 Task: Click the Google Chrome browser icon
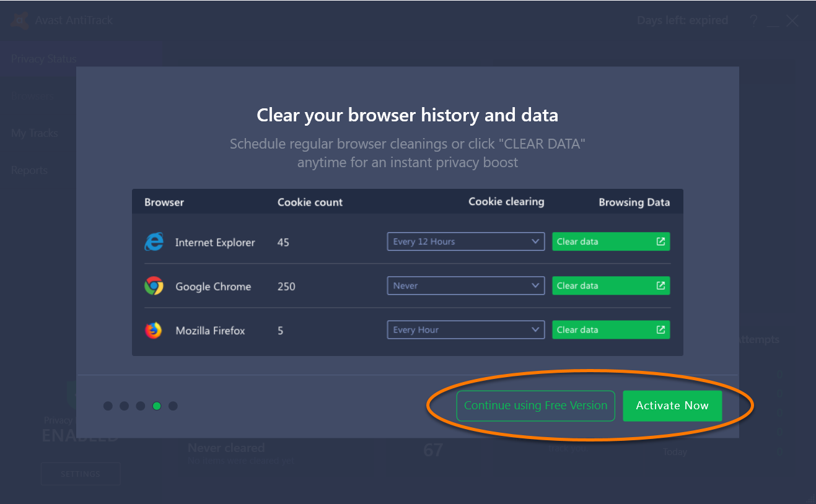154,286
